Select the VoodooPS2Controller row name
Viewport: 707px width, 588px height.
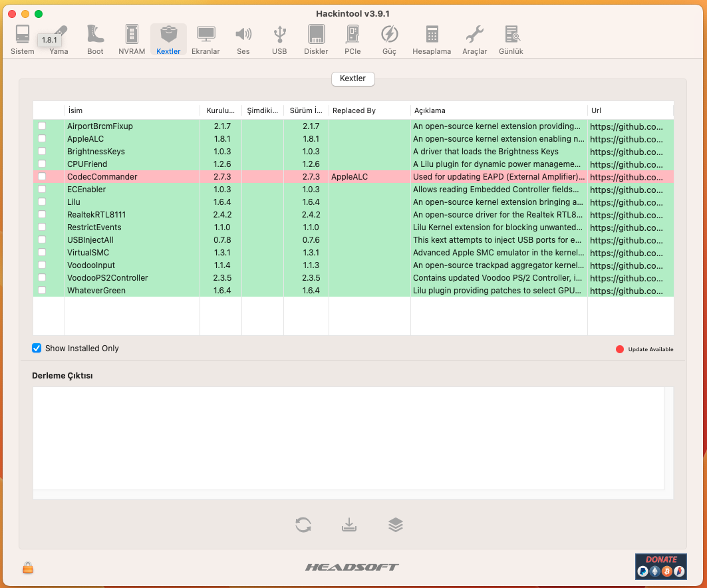(x=107, y=278)
